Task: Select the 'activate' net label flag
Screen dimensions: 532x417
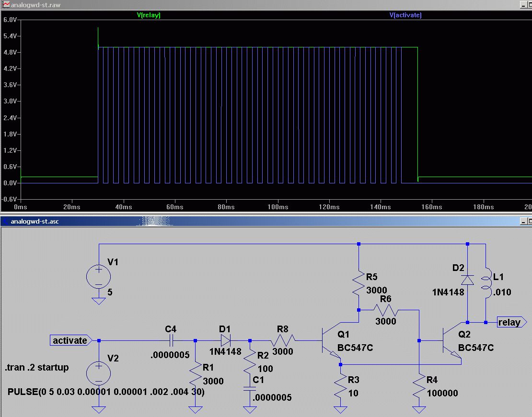Action: [x=69, y=340]
